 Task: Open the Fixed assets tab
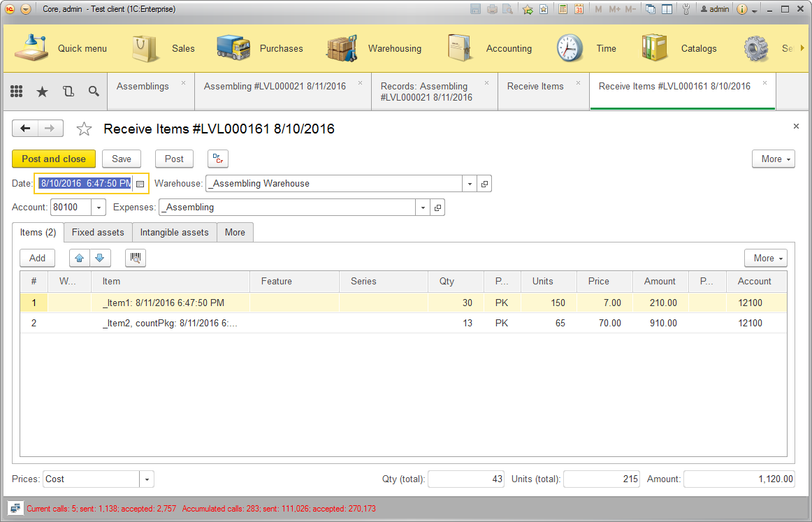[x=98, y=233]
